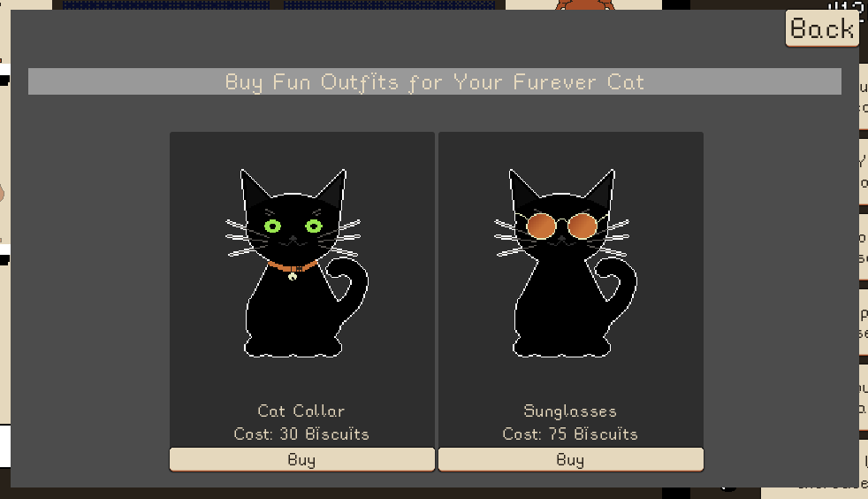The height and width of the screenshot is (499, 868).
Task: Click the bell hanging from the collar
Action: (x=293, y=276)
